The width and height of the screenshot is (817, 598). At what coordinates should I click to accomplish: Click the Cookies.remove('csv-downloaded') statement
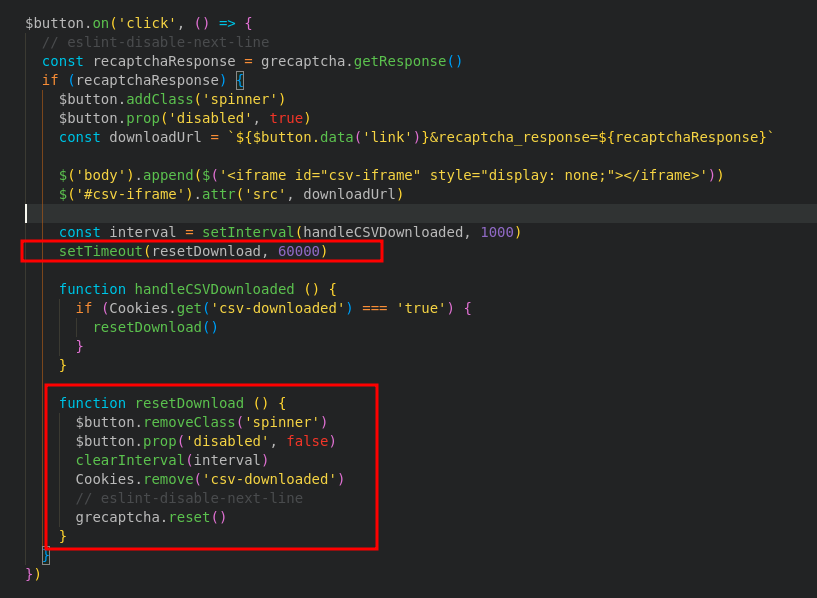[x=210, y=478]
